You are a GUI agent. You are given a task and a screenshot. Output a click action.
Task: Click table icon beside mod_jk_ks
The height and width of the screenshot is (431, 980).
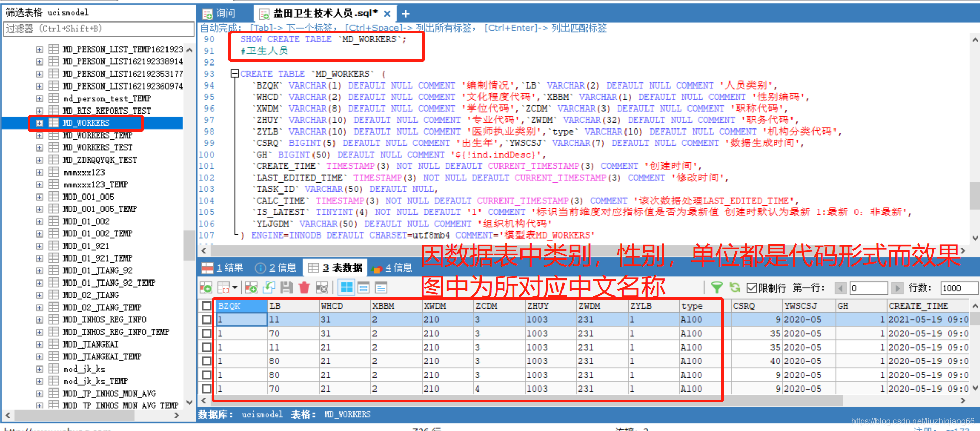pyautogui.click(x=54, y=369)
